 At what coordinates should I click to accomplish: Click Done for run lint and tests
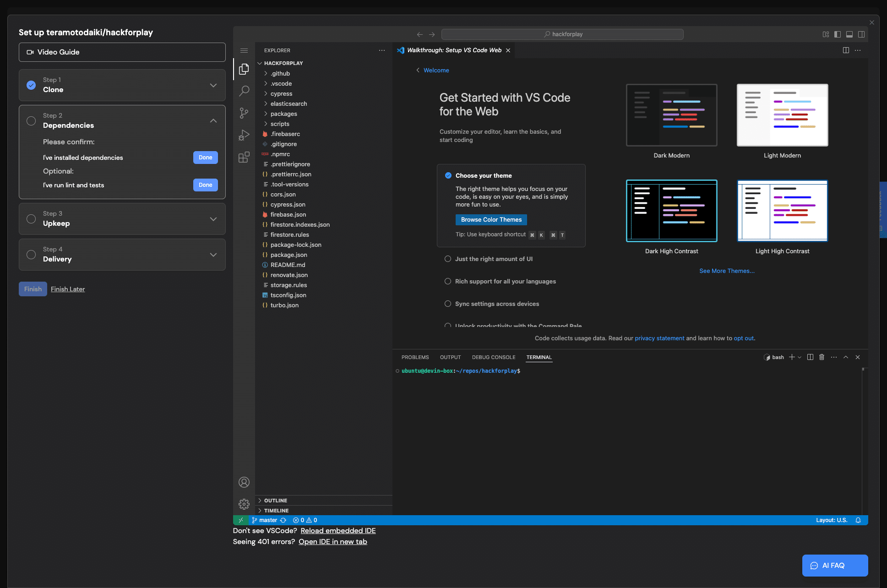[x=206, y=185]
